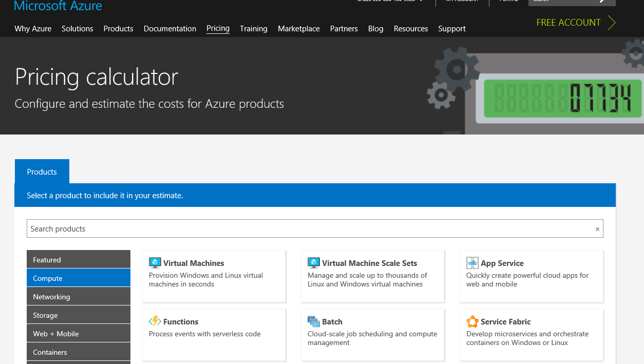This screenshot has height=364, width=644.
Task: Select the Service Fabric product title
Action: 506,322
